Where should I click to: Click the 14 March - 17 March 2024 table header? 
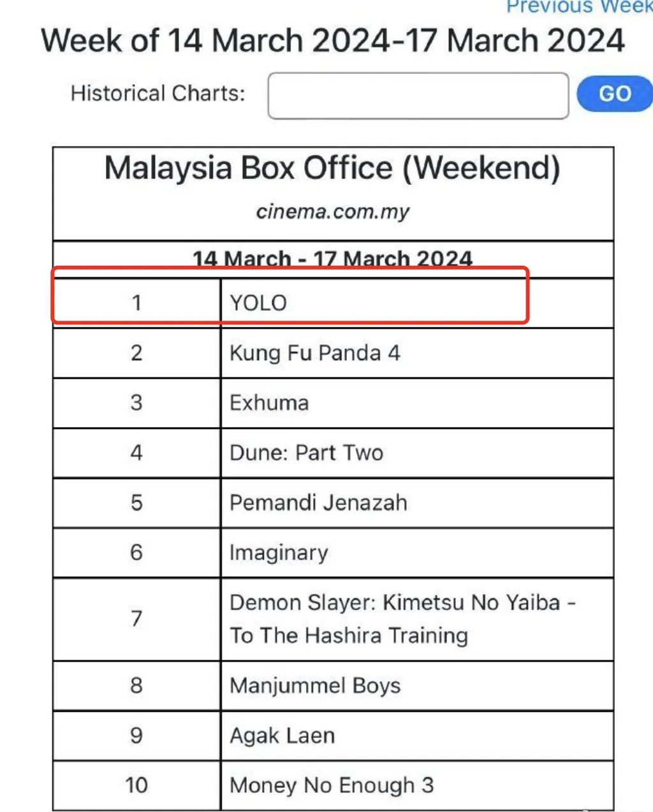click(332, 259)
